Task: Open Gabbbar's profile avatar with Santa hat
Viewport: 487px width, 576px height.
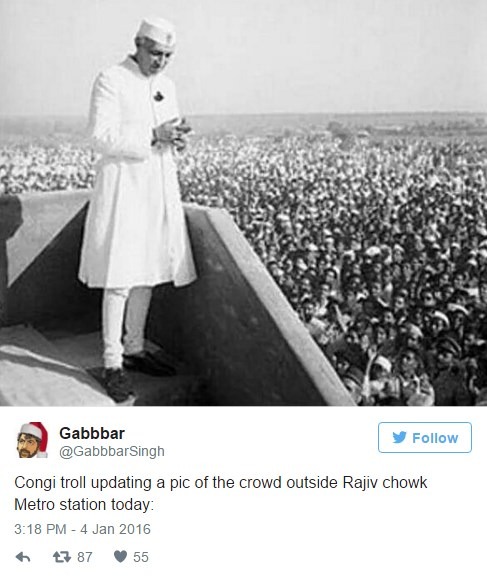Action: pos(32,440)
